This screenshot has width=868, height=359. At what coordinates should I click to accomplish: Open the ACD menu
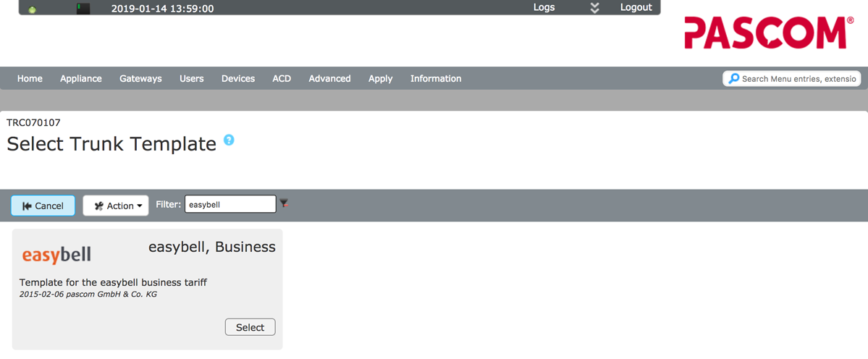coord(282,78)
